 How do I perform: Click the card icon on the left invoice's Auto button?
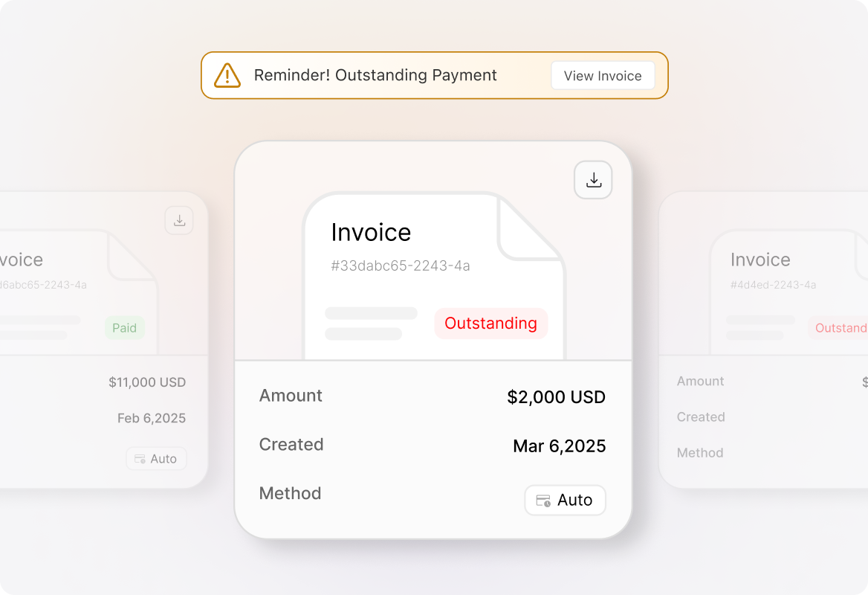click(138, 458)
